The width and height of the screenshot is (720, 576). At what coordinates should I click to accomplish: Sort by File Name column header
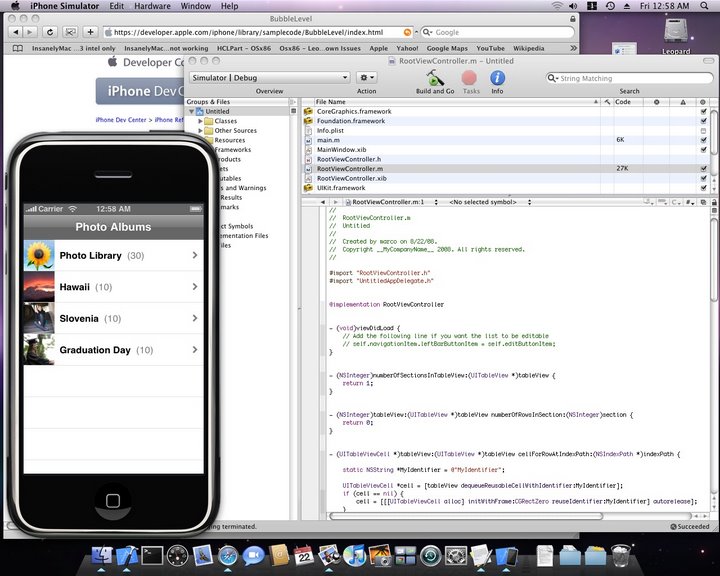tap(457, 102)
